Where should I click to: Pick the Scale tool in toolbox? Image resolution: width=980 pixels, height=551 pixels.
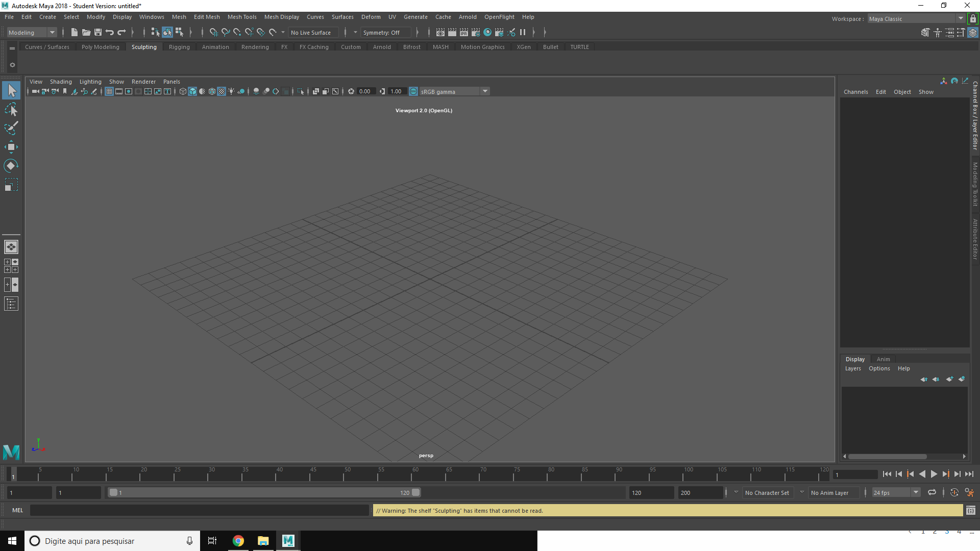tap(11, 185)
